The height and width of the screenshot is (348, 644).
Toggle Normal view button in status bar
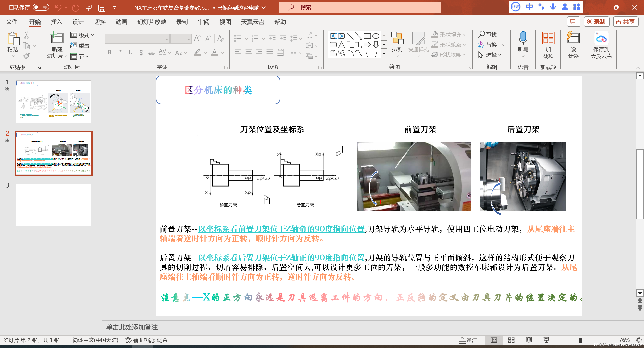(494, 340)
